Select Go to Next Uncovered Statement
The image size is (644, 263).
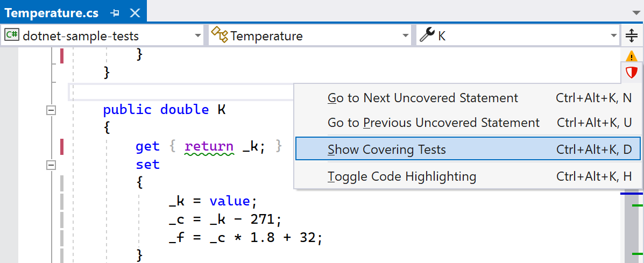click(x=422, y=98)
